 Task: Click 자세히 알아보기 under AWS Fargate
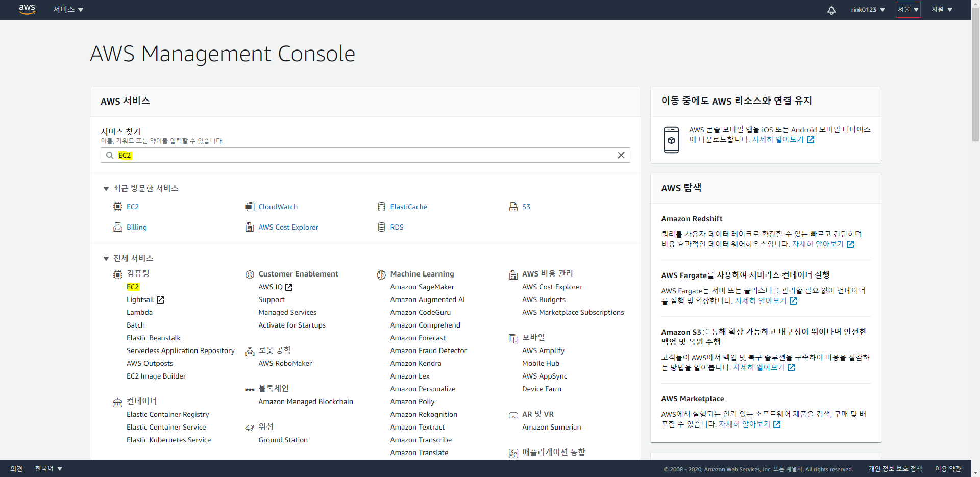(766, 301)
